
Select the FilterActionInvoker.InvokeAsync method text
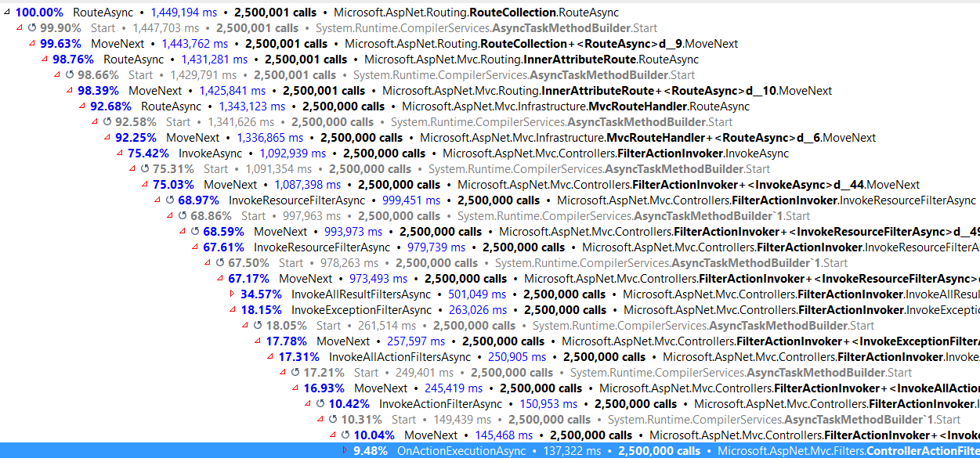(x=616, y=153)
